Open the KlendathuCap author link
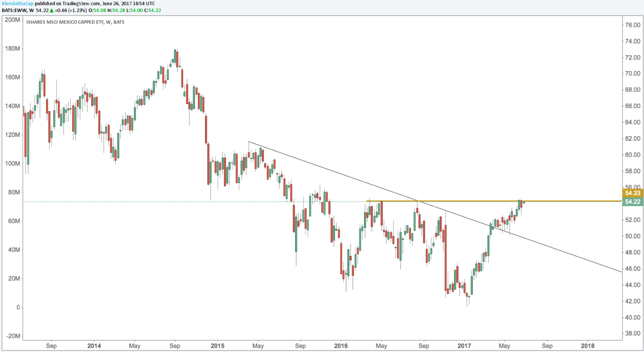Screen dimensions: 644x352 pyautogui.click(x=17, y=3)
